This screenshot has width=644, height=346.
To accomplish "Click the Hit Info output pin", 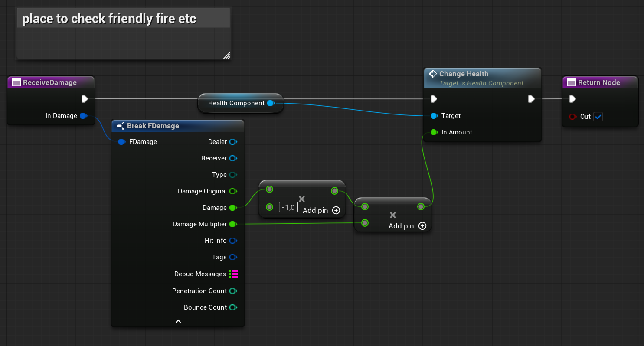I will pos(233,241).
